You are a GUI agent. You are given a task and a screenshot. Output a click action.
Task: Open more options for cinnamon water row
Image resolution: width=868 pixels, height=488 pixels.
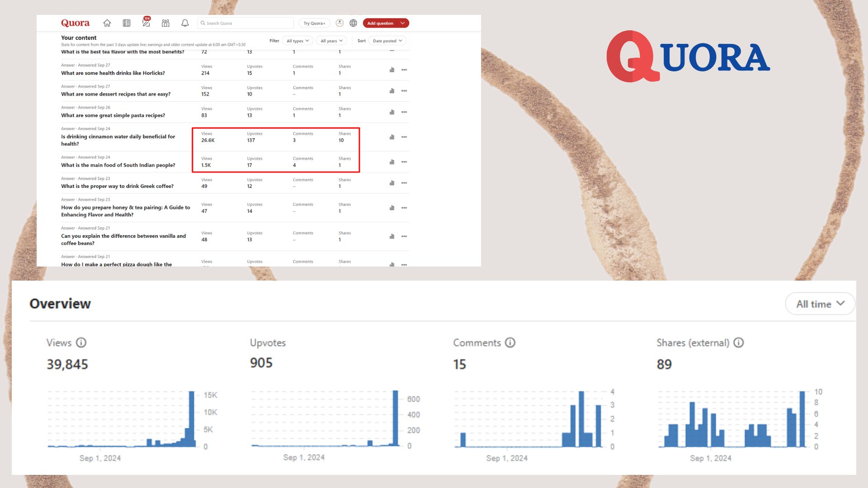point(404,137)
